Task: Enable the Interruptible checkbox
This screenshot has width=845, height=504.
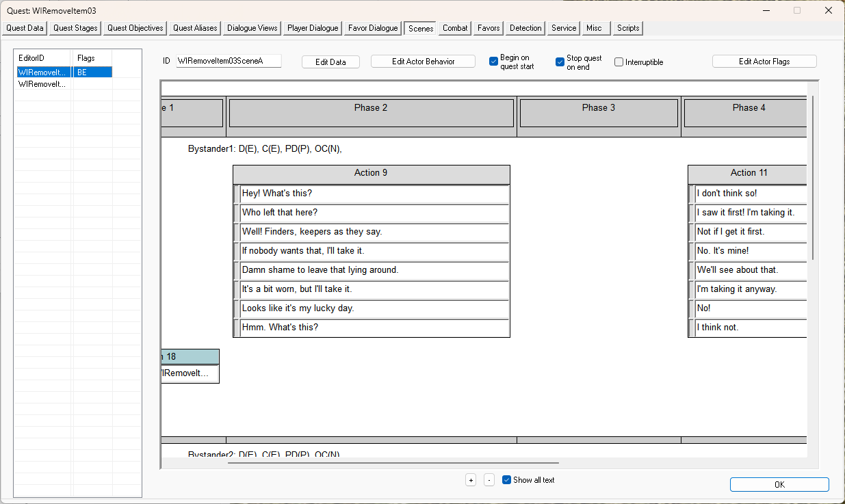Action: (619, 62)
